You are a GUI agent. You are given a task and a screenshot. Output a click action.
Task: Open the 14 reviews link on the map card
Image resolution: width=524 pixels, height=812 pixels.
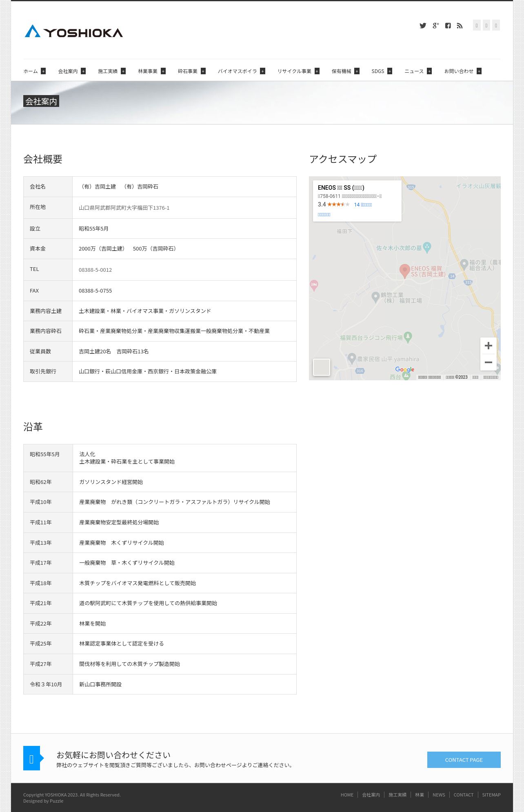(x=363, y=205)
